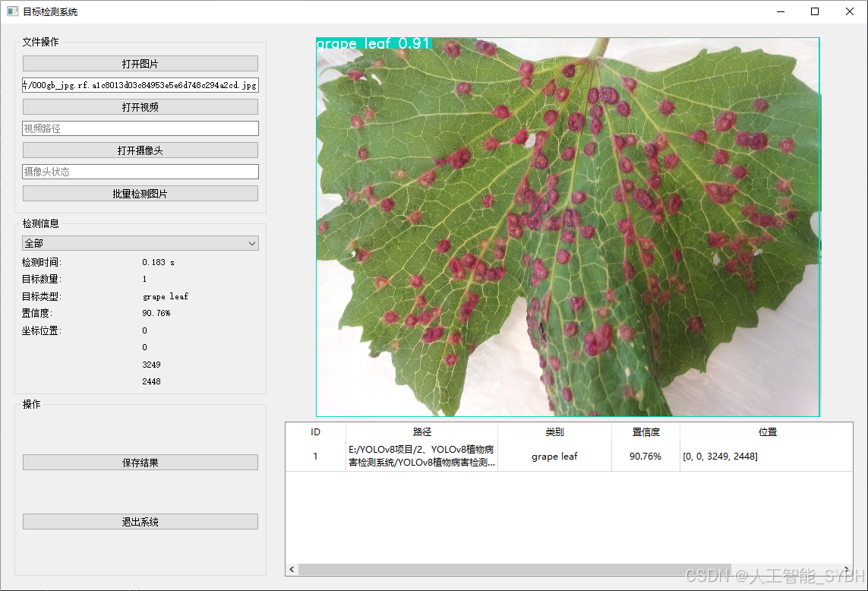Click the 0.183 s detection time value
The width and height of the screenshot is (868, 591).
pyautogui.click(x=158, y=263)
